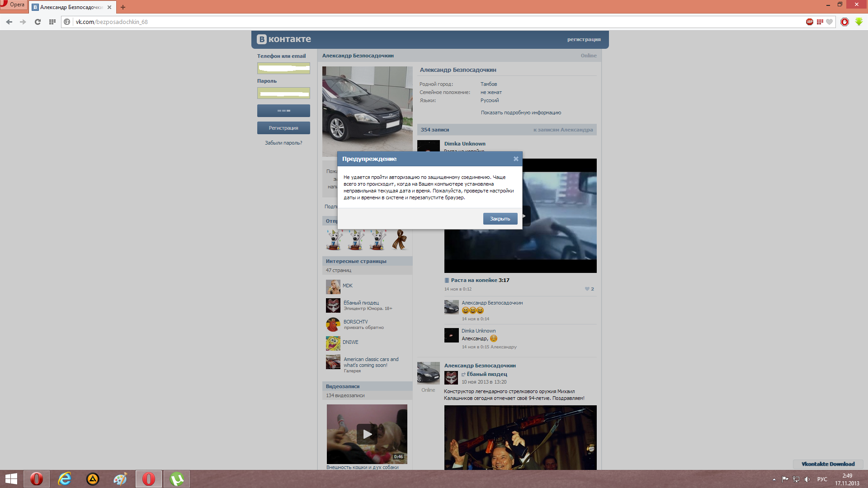Open American classic cars page link
The width and height of the screenshot is (868, 488).
[371, 362]
